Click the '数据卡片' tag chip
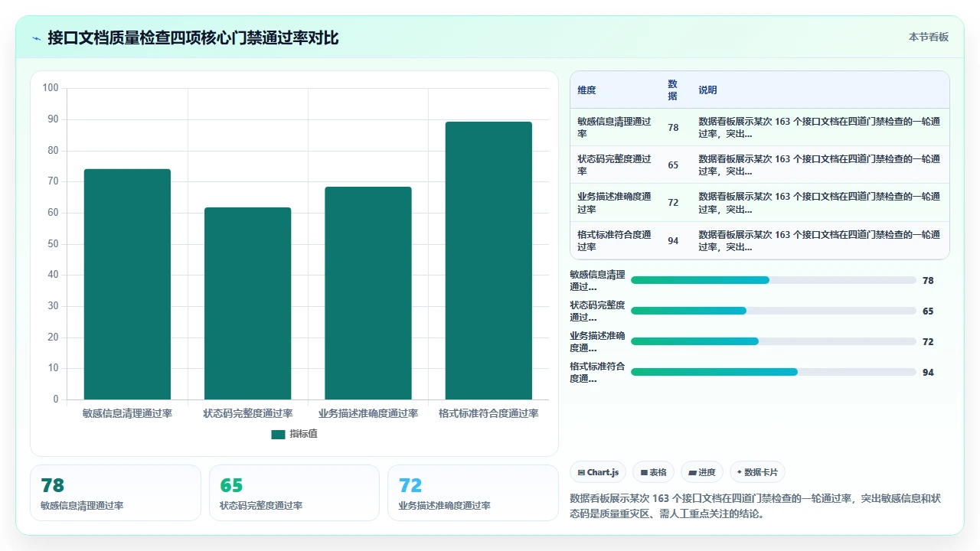This screenshot has width=980, height=551. (757, 472)
